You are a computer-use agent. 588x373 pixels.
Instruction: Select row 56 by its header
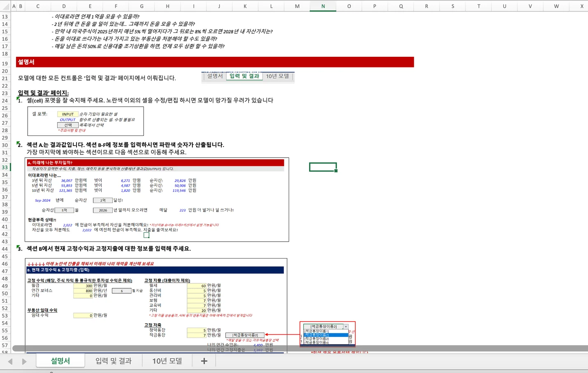pos(5,338)
